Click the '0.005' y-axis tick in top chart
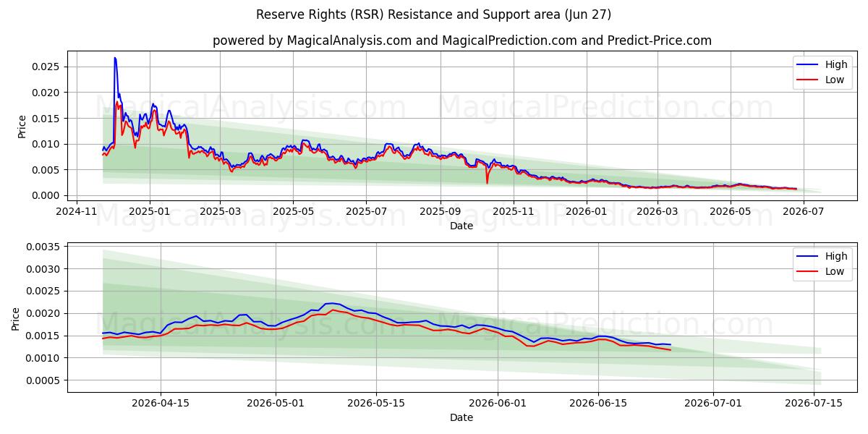The height and width of the screenshot is (434, 868). 47,170
